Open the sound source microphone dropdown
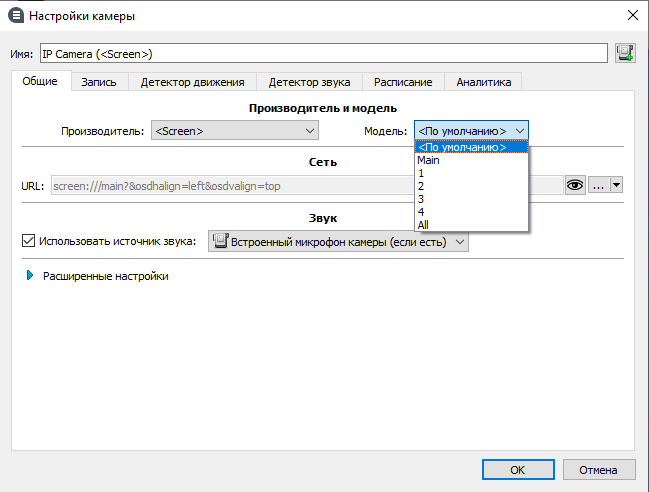This screenshot has width=649, height=492. pos(337,241)
